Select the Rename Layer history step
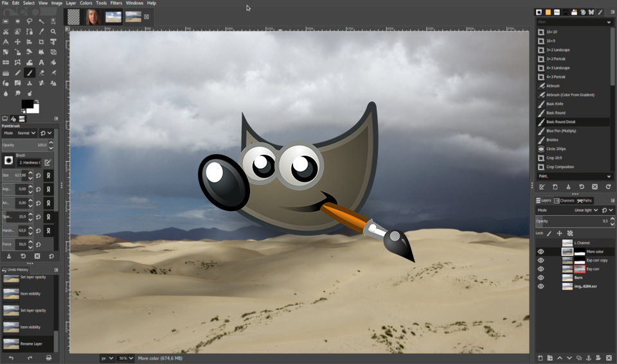 click(28, 344)
